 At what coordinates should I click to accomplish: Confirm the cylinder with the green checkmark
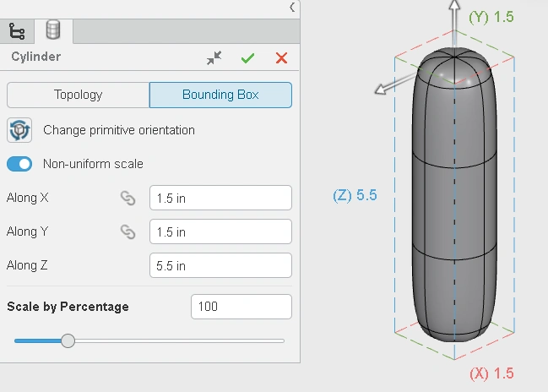pyautogui.click(x=247, y=58)
